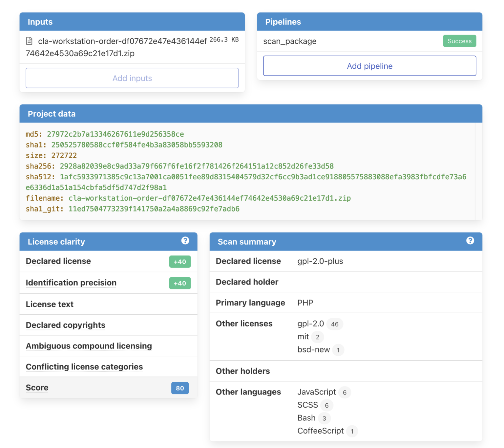The height and width of the screenshot is (448, 504).
Task: Select the mit license entry
Action: coord(303,337)
